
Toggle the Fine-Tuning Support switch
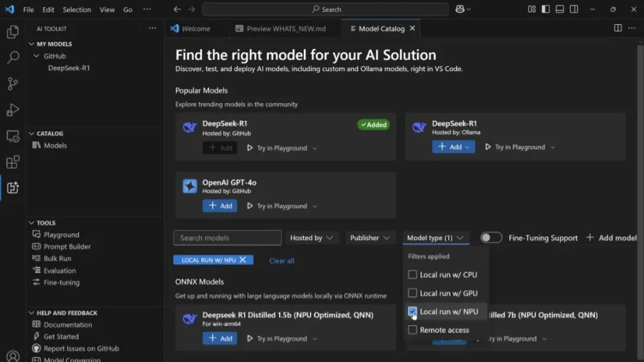click(491, 237)
